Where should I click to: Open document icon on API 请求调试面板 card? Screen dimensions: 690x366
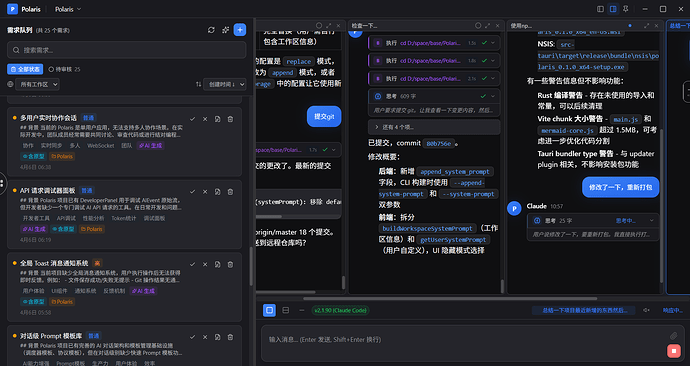(217, 192)
